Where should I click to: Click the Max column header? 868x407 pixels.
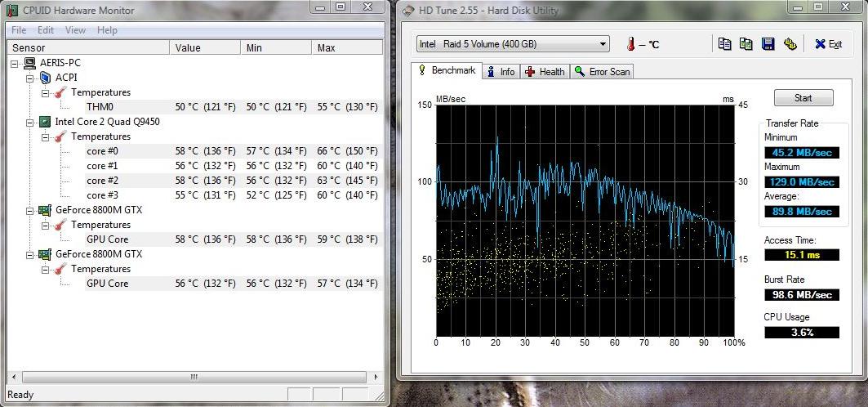coord(347,47)
